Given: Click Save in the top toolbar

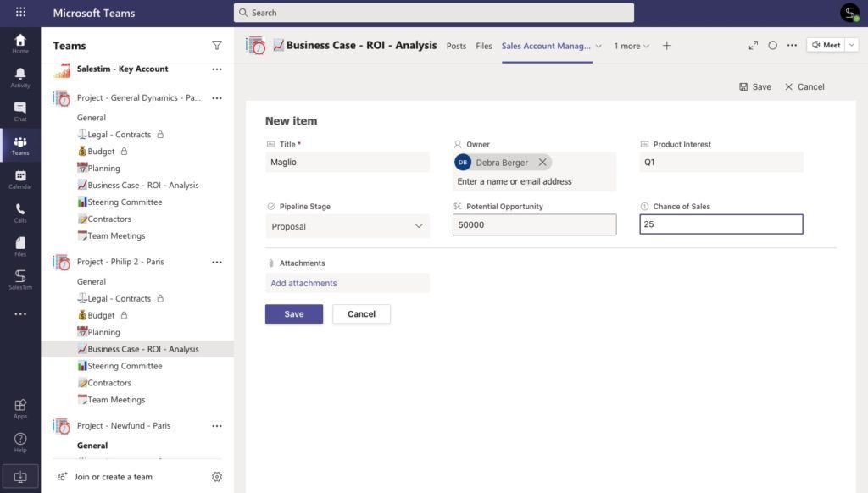Looking at the screenshot, I should pos(755,87).
